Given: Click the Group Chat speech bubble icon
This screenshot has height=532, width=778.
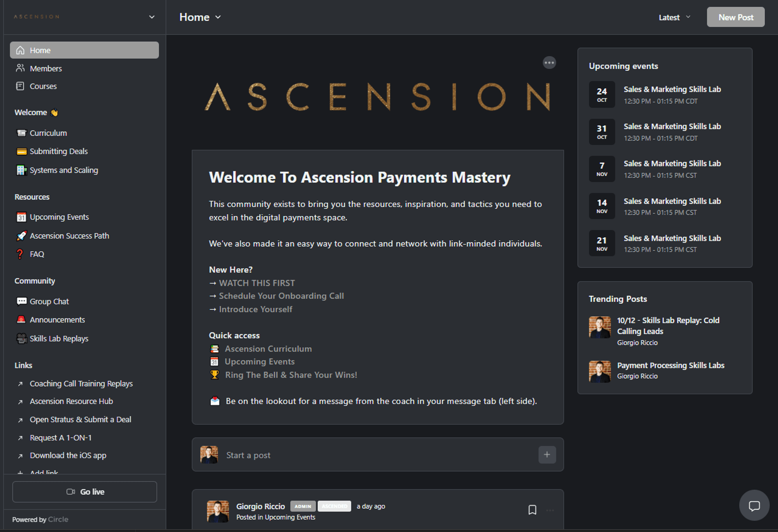Looking at the screenshot, I should (21, 301).
